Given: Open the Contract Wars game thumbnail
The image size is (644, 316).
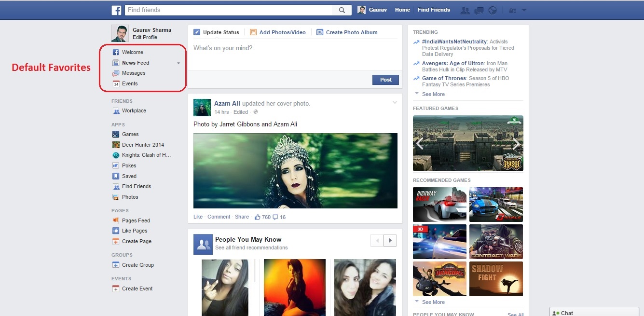Looking at the screenshot, I should pos(496,242).
